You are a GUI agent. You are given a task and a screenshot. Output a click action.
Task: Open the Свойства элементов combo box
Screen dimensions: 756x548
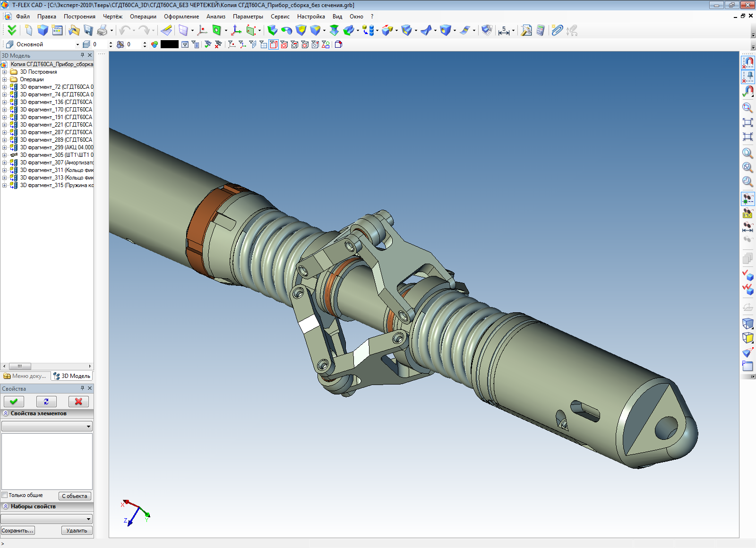click(47, 426)
